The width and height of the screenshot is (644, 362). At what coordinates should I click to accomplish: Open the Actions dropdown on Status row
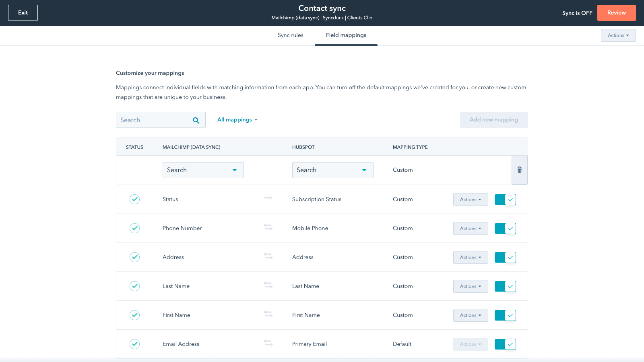click(470, 199)
